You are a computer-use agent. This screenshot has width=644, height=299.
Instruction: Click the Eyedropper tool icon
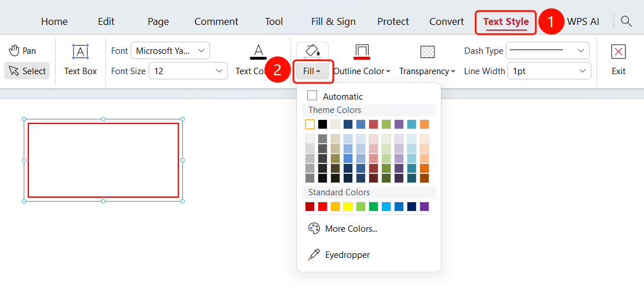314,254
